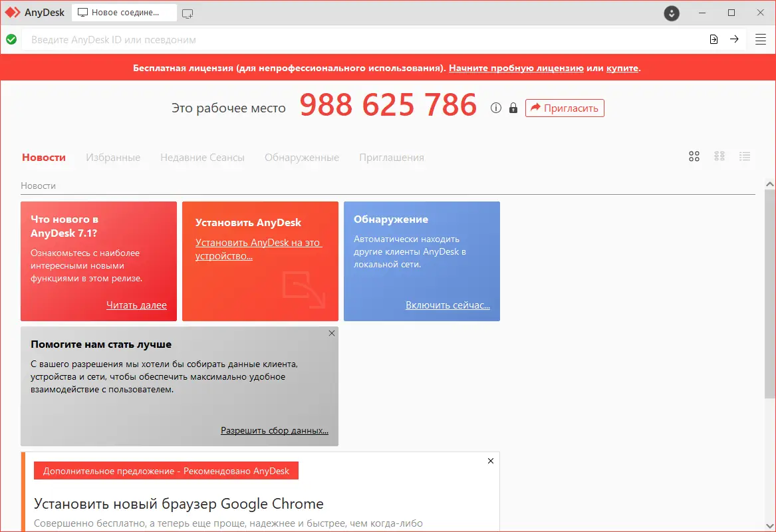Click the round download indicator in title bar
This screenshot has width=776, height=532.
pos(672,13)
